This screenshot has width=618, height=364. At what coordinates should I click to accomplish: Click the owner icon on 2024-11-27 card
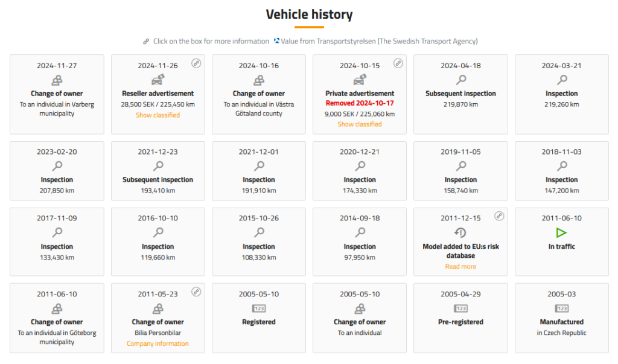pos(57,80)
